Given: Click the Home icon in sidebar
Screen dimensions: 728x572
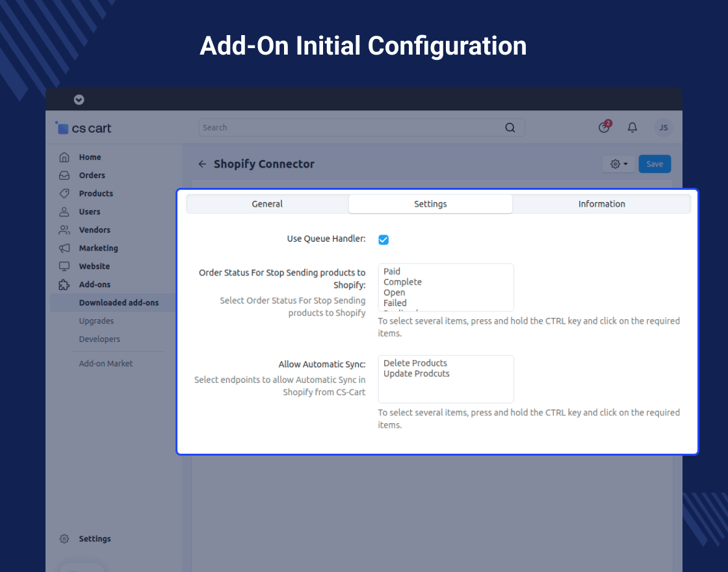Looking at the screenshot, I should (x=64, y=157).
